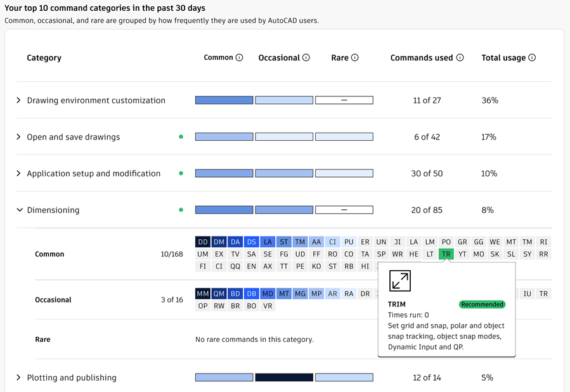Screen dimensions: 570x392
Task: Select the QM command tile
Action: click(219, 294)
